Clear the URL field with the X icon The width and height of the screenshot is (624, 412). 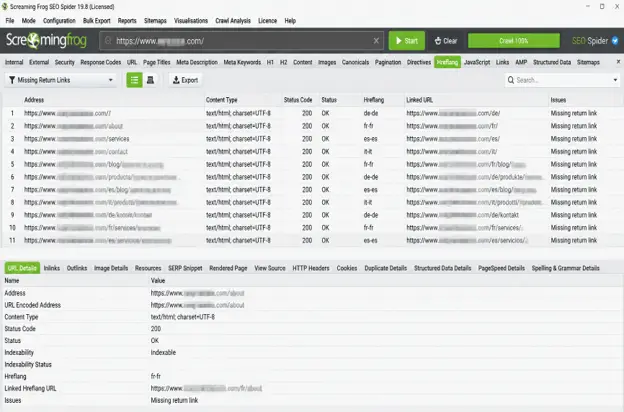[376, 41]
